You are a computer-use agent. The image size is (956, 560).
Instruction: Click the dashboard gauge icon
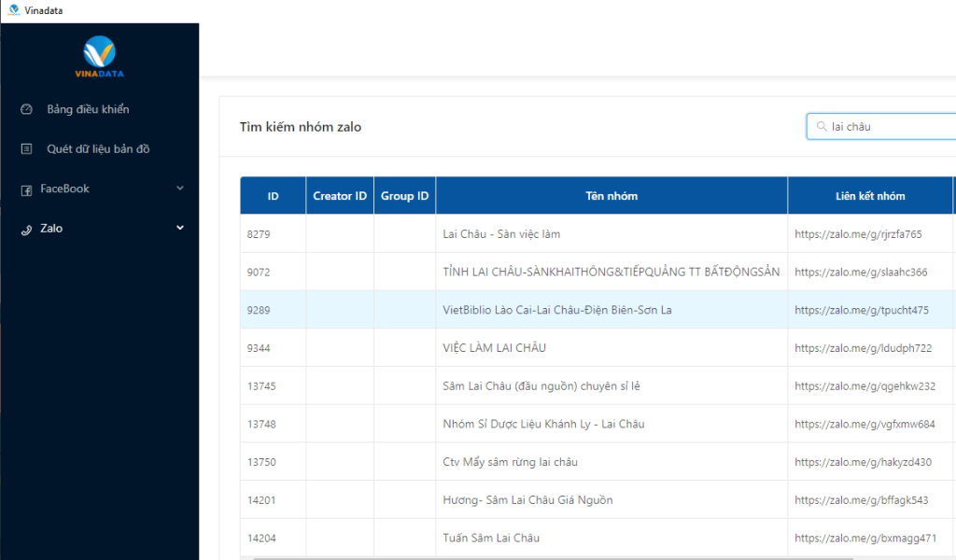27,109
